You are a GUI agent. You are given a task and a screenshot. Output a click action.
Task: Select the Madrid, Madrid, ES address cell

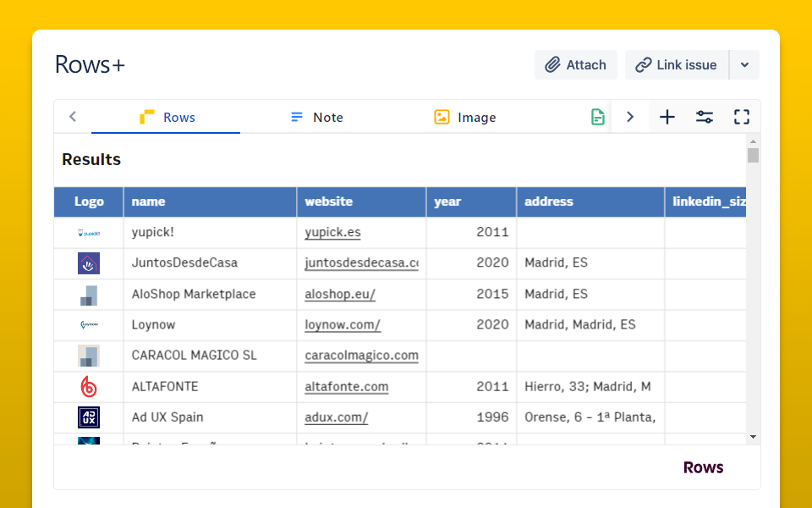tap(590, 325)
